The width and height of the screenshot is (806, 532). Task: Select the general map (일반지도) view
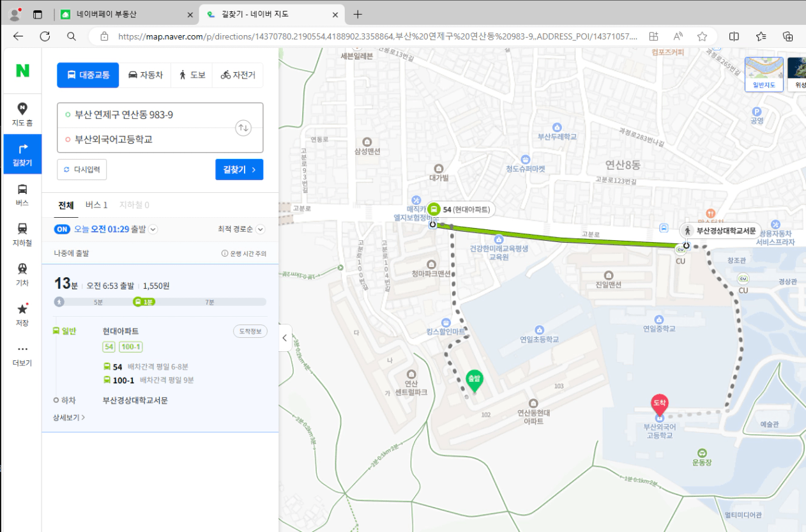pyautogui.click(x=764, y=74)
